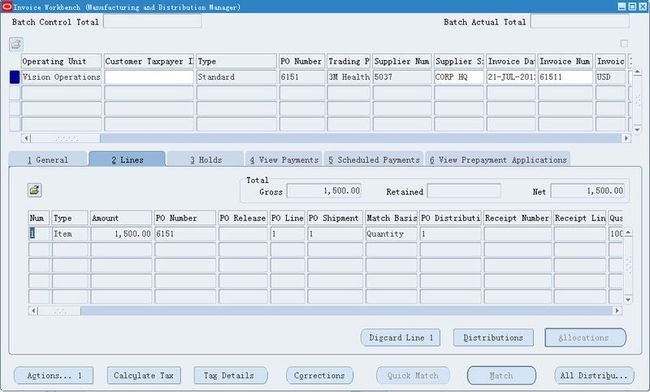
Task: Click the line Type cell 'Item'
Action: coord(70,234)
